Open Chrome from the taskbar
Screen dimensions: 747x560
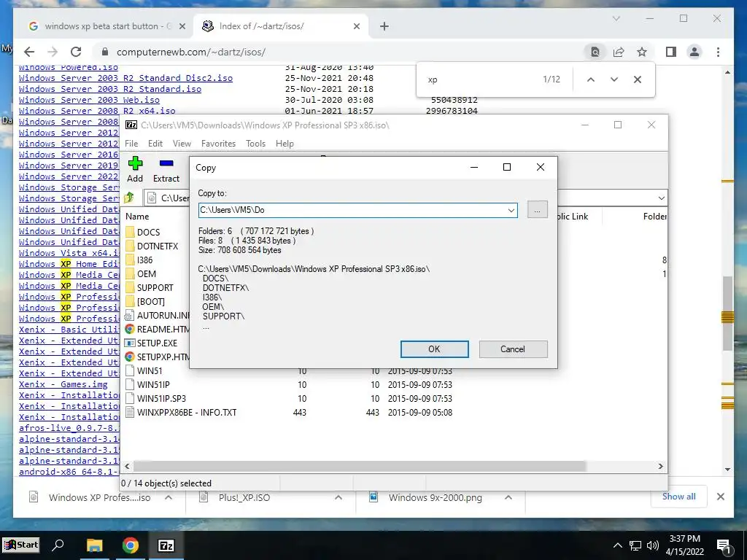[130, 545]
